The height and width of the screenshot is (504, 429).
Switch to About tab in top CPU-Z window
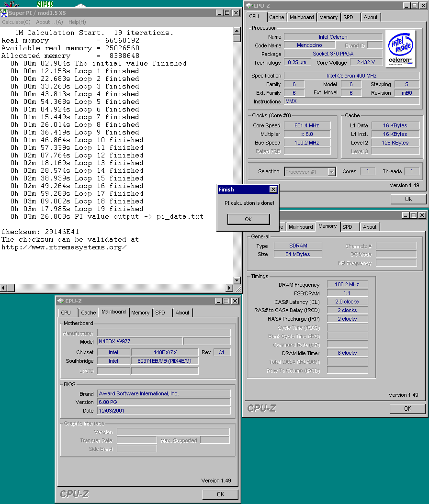coord(371,17)
